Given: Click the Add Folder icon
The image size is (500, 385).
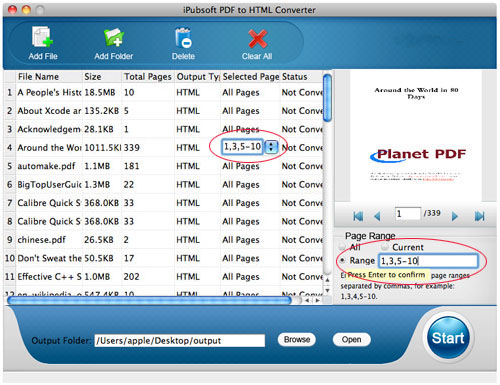Looking at the screenshot, I should (114, 37).
